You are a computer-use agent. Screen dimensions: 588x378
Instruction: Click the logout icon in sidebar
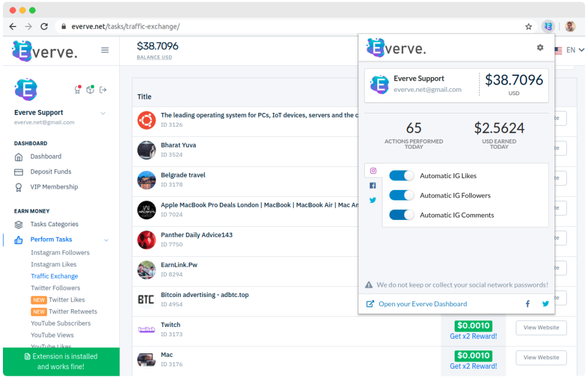[103, 90]
